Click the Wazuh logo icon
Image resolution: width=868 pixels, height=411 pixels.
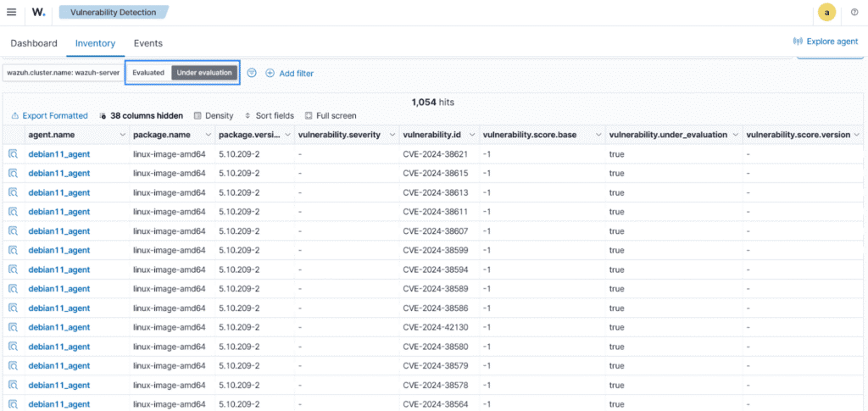(x=39, y=12)
